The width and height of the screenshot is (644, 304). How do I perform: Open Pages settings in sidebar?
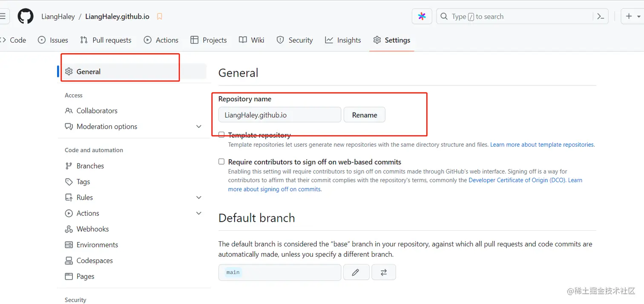click(85, 276)
